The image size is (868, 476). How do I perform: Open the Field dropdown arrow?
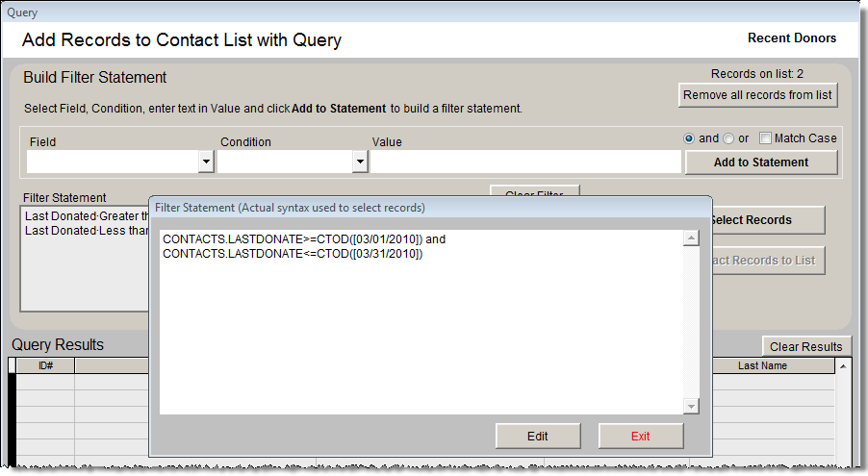pyautogui.click(x=206, y=162)
